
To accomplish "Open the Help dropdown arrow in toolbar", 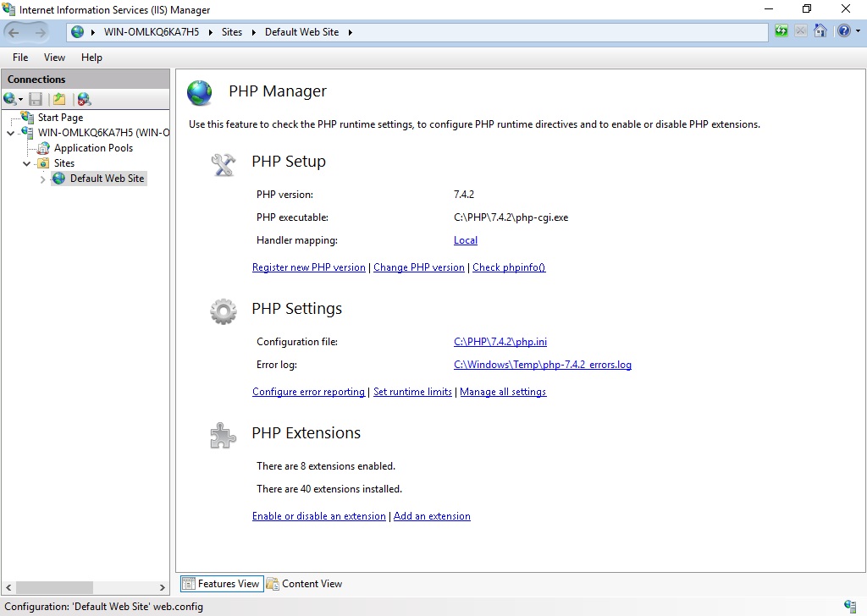I will 857,31.
